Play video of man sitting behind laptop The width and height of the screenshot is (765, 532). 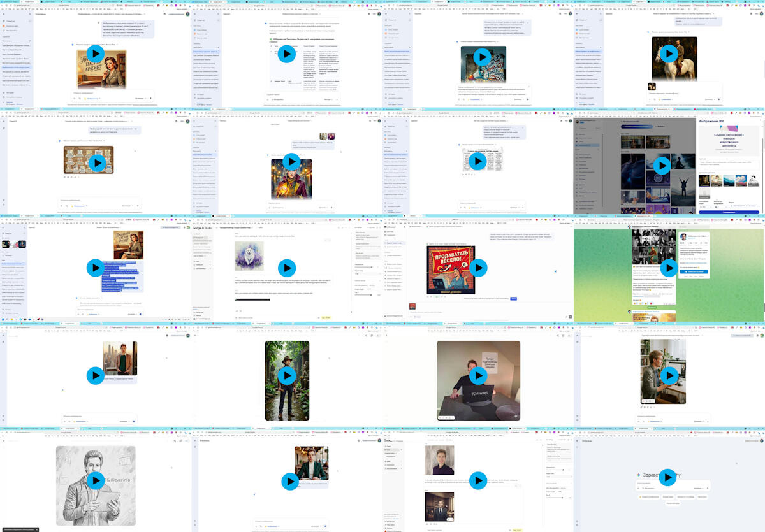click(478, 375)
